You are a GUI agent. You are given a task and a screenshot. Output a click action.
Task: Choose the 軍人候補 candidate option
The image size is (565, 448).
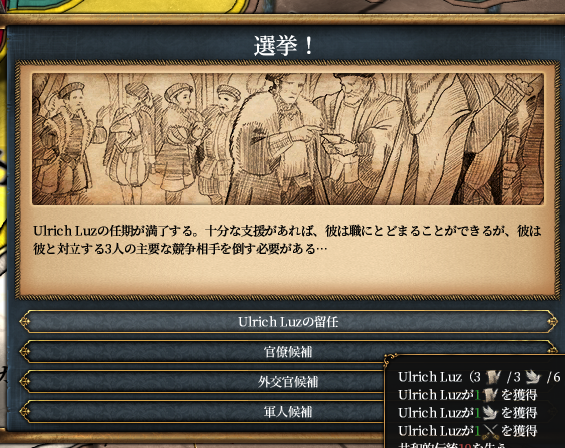point(202,412)
